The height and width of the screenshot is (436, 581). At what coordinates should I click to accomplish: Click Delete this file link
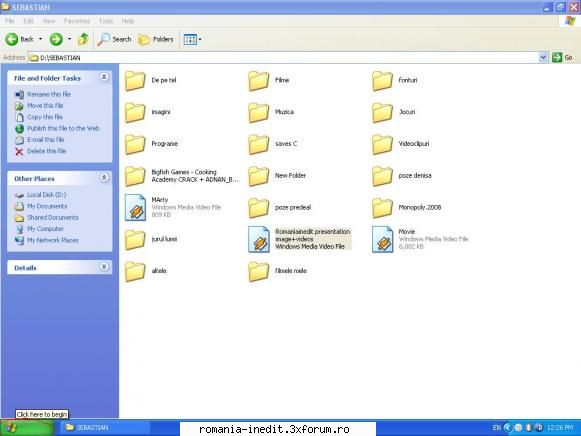tap(46, 151)
